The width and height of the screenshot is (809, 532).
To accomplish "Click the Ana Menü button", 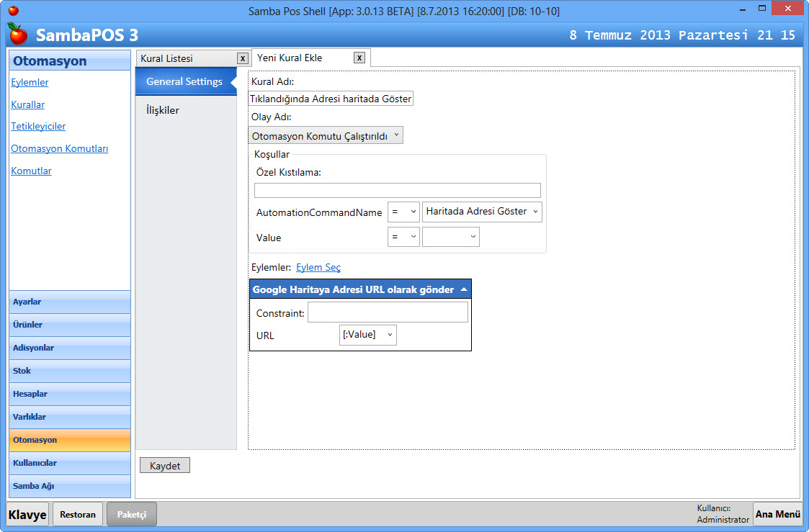I will 777,514.
